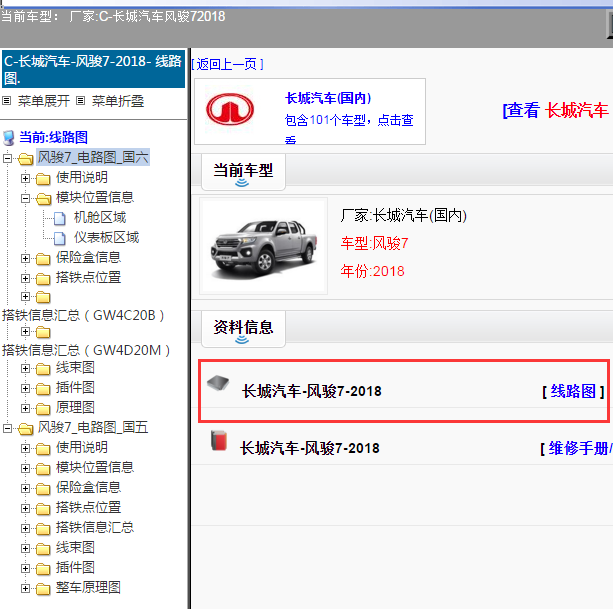Screen dimensions: 613x609
Task: Click 长城汽车(国内) brand link
Action: [x=328, y=98]
